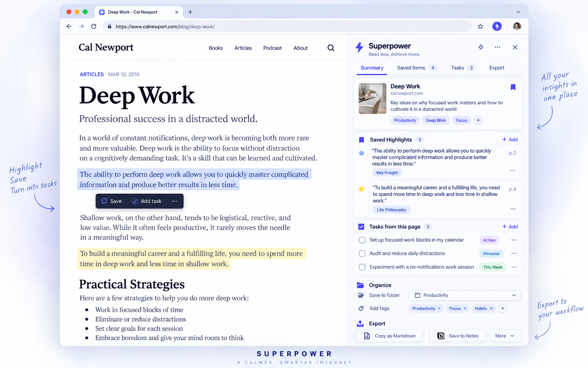
Task: Check 'Audit and reduce daily distractions' task
Action: (362, 253)
